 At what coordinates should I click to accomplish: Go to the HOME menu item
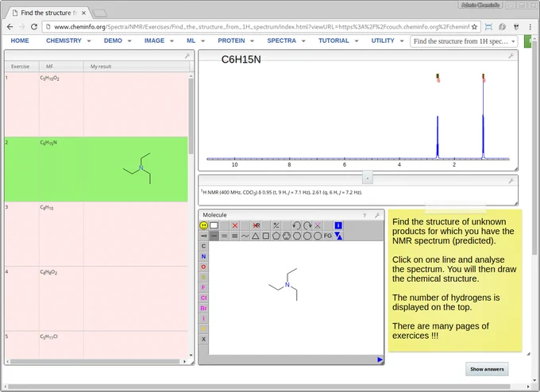[20, 40]
